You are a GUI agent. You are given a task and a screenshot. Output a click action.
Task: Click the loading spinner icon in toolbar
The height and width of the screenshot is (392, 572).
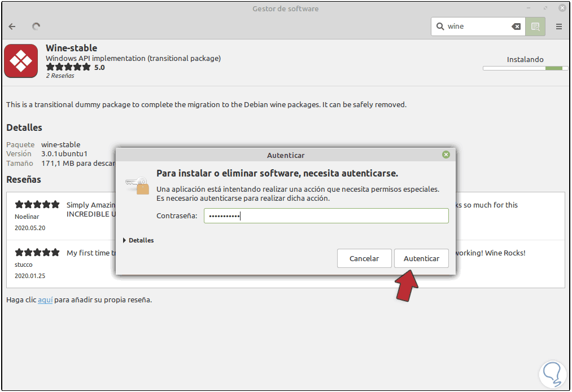(36, 27)
